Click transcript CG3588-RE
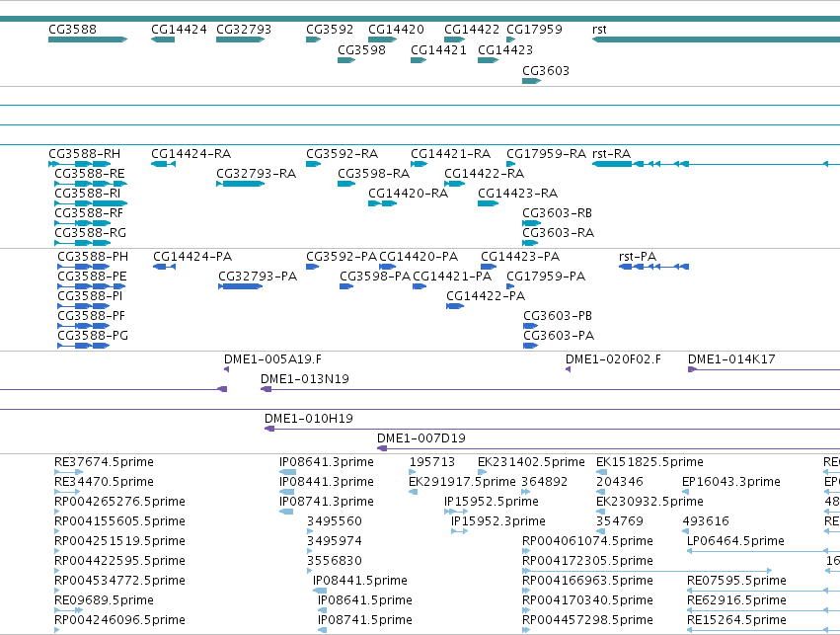840x635 pixels. coord(90,174)
